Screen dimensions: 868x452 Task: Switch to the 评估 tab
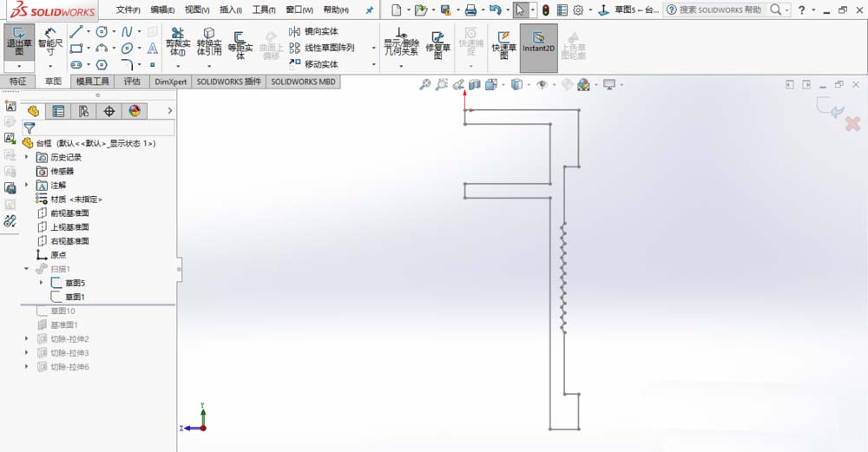(x=132, y=82)
